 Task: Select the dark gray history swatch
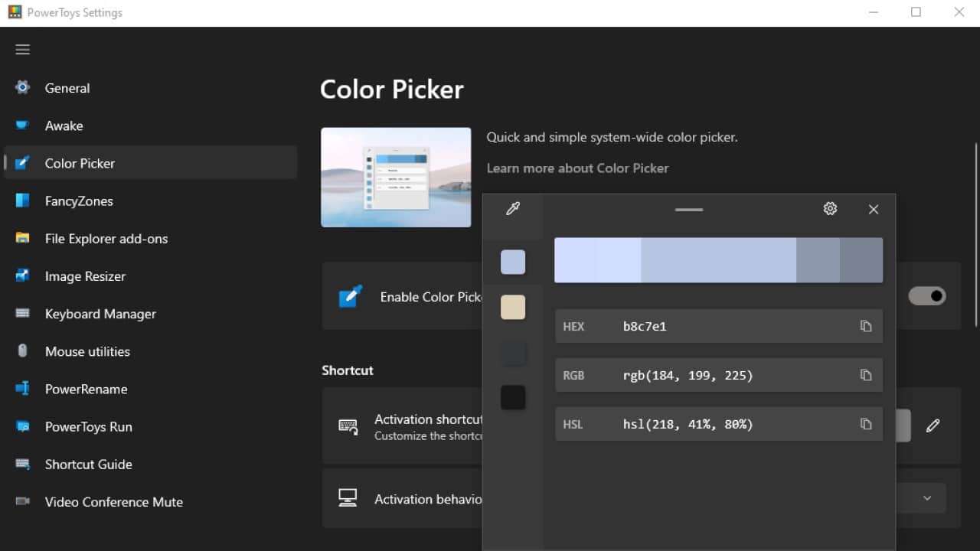[513, 352]
